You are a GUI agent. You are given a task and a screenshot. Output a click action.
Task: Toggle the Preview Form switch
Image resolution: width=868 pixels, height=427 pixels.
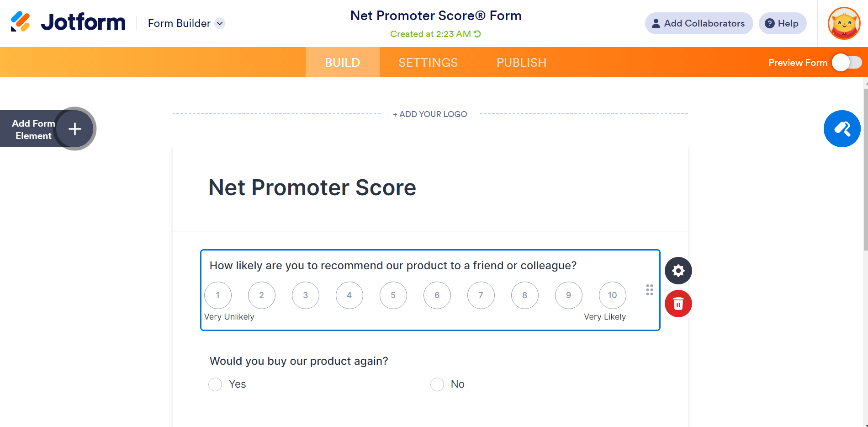[x=847, y=63]
